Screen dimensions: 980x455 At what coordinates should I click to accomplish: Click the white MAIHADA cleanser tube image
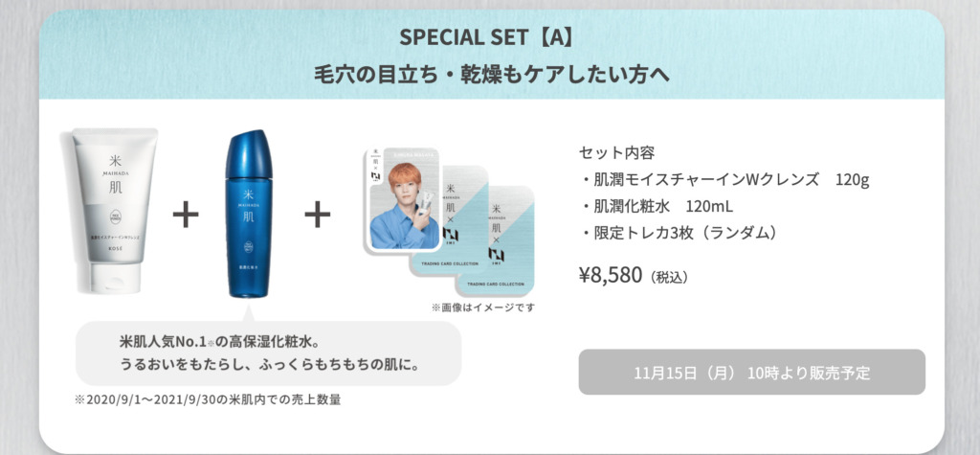pos(115,211)
